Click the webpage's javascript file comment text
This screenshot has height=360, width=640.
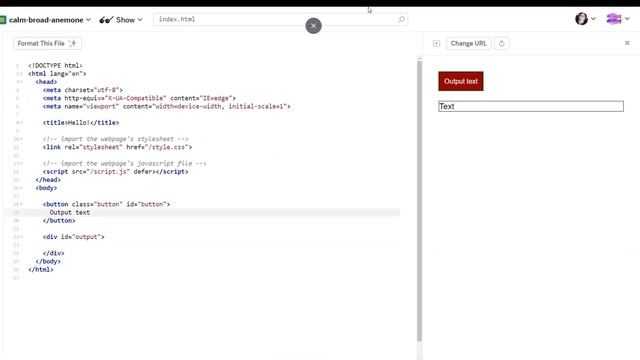(x=124, y=163)
